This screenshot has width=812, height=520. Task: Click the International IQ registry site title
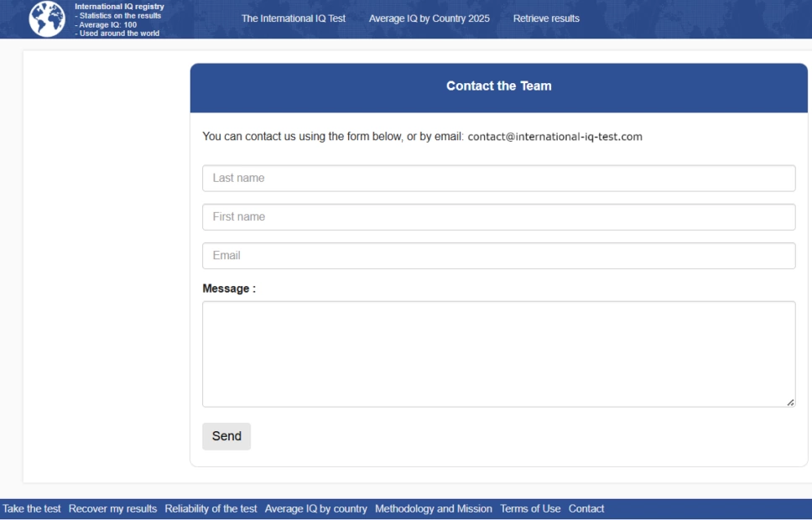click(x=119, y=7)
